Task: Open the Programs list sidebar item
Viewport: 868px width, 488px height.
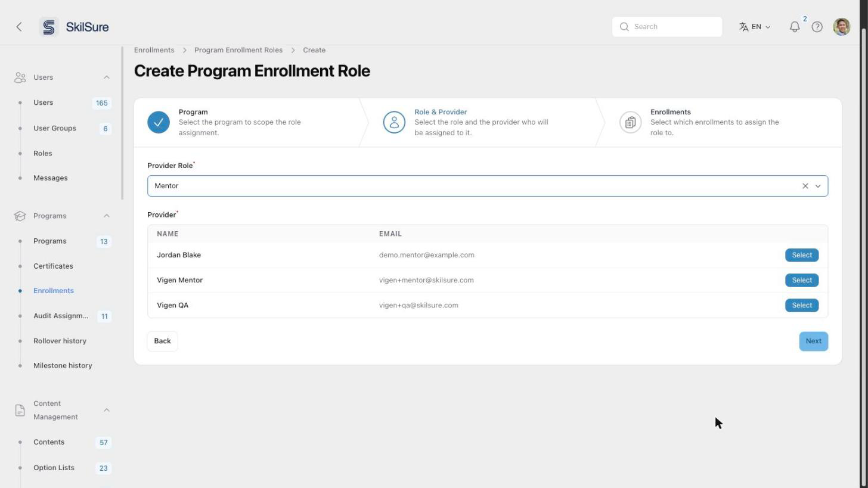Action: click(x=50, y=241)
